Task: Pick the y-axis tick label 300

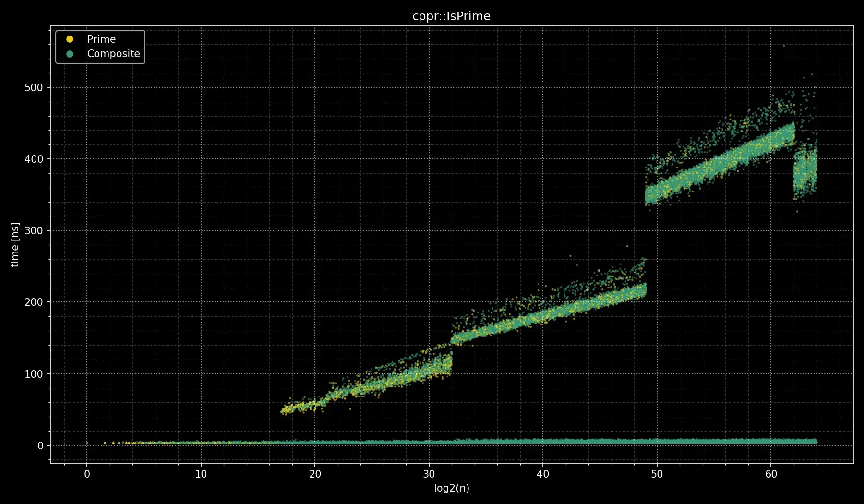Action: 34,231
